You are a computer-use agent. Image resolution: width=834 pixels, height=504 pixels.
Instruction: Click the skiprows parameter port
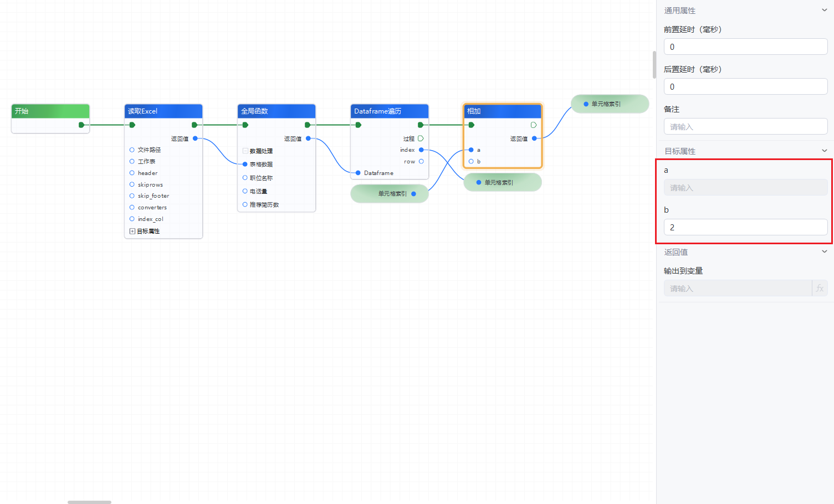(132, 184)
